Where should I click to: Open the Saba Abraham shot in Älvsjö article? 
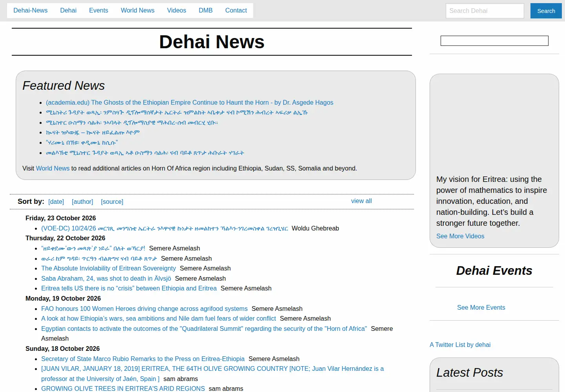coord(106,279)
